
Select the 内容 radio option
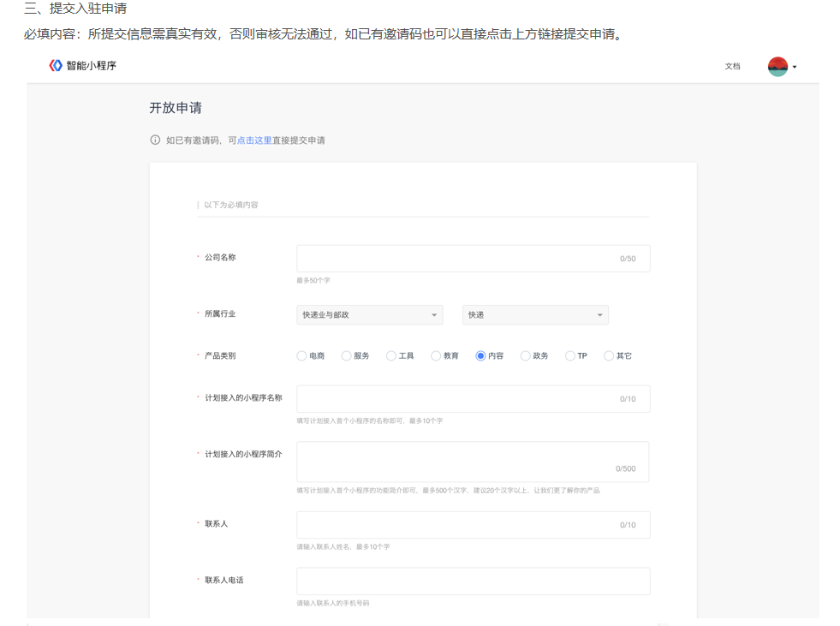point(480,356)
